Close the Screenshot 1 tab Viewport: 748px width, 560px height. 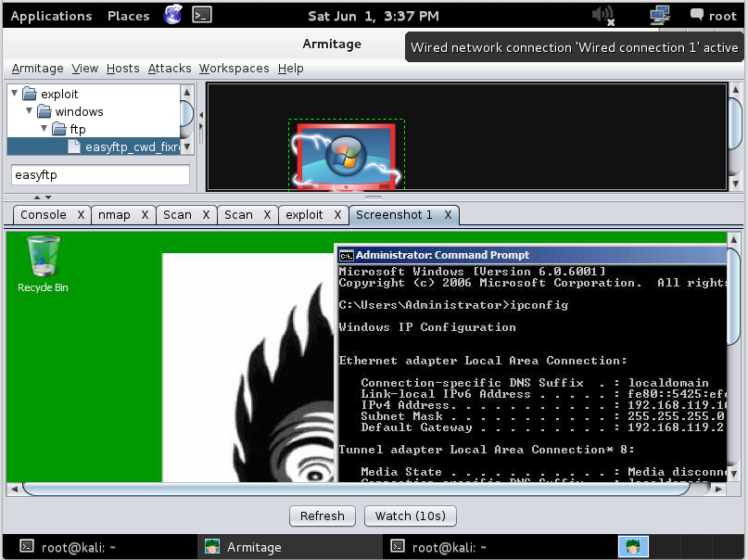(x=448, y=215)
